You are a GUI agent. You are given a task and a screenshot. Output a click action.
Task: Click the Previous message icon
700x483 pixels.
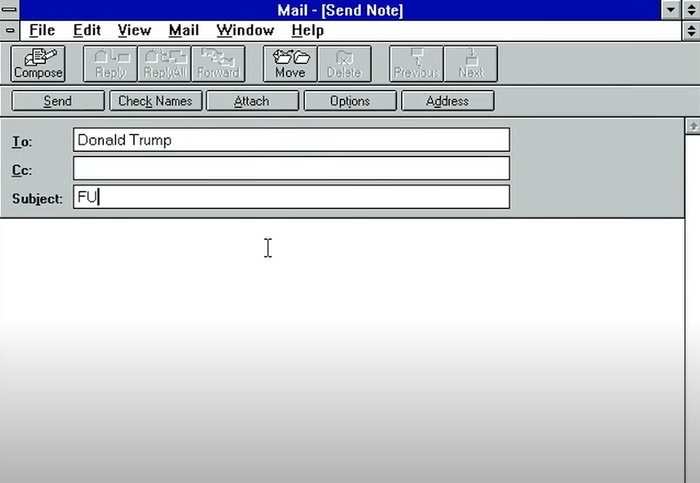[417, 64]
